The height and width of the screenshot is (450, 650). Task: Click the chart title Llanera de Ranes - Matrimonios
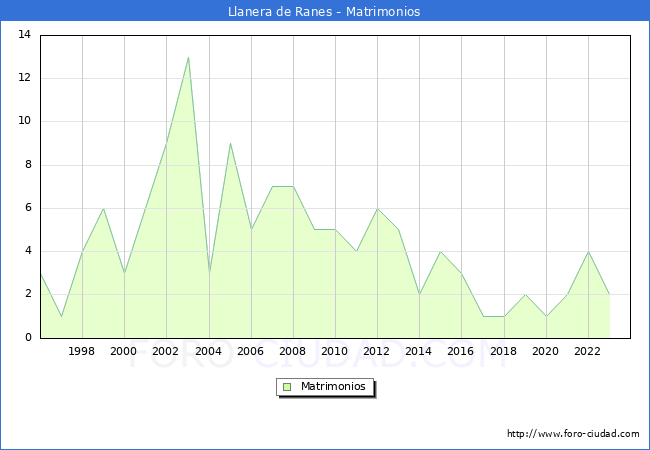324,12
